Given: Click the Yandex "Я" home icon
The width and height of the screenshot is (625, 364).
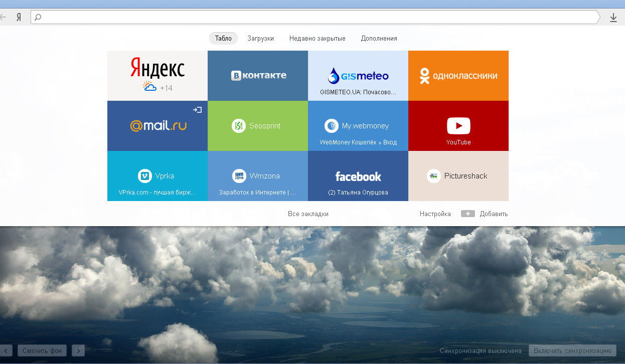Looking at the screenshot, I should 19,17.
